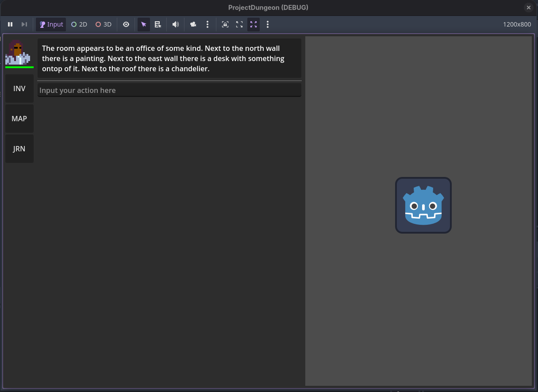This screenshot has height=392, width=538.
Task: Click the action input text field
Action: [x=169, y=90]
